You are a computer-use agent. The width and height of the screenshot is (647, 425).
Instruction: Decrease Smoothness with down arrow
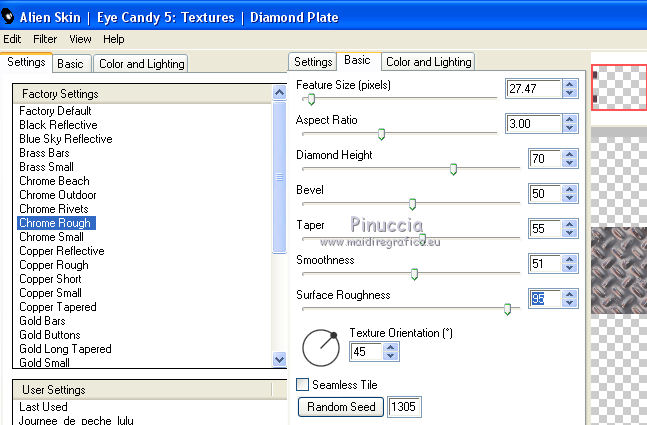[x=570, y=268]
